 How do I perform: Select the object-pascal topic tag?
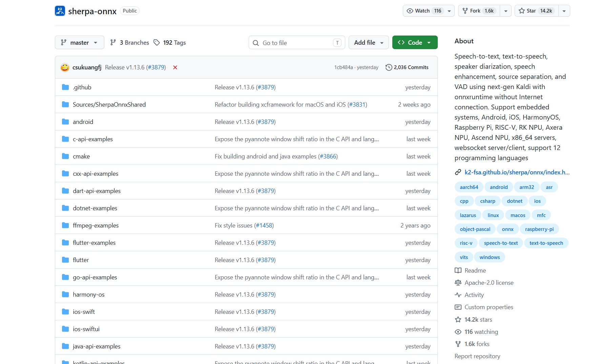[475, 229]
